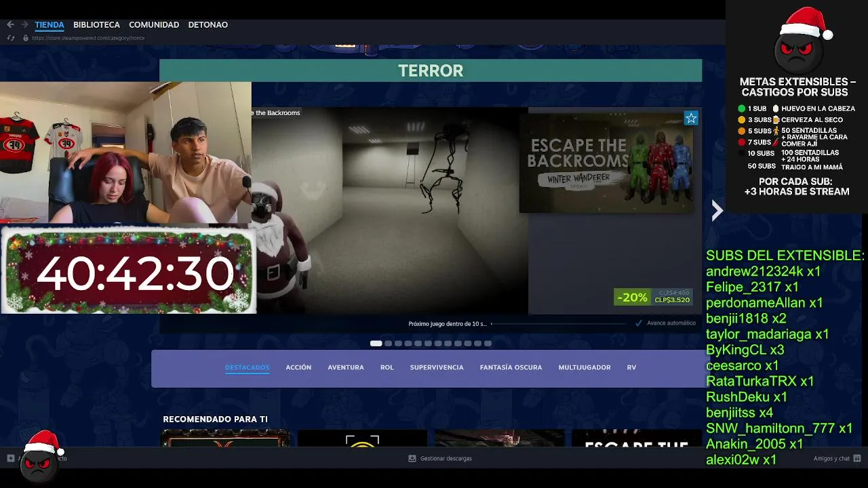Advance carousel with the right arrow
868x488 pixels.
coord(717,211)
